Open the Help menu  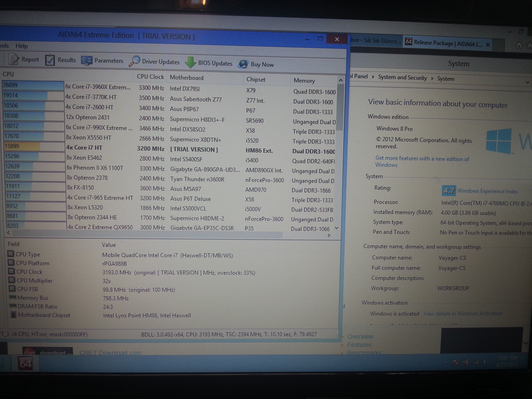[22, 46]
